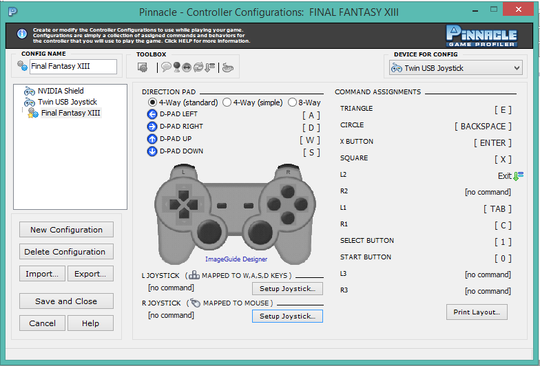
Task: Click the joystick toolbox icon
Action: [177, 67]
